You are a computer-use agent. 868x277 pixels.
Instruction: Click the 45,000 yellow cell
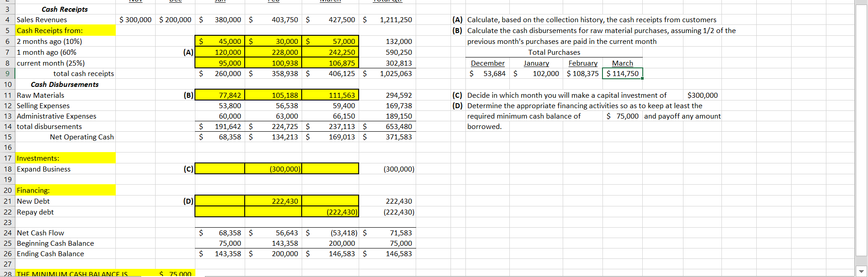pos(220,41)
